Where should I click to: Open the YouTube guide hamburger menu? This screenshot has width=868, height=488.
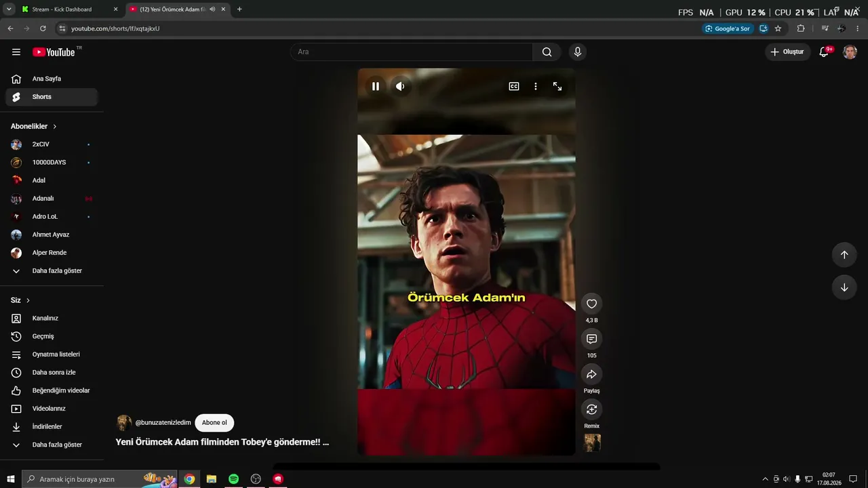tap(16, 52)
